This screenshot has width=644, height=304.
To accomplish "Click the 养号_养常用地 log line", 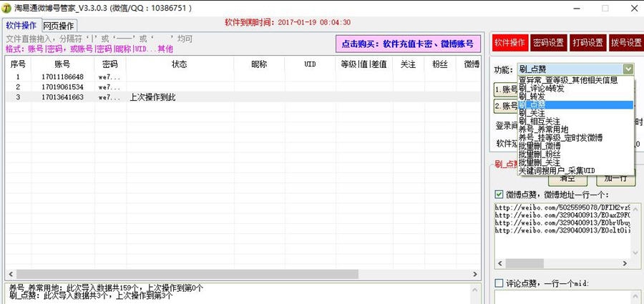I will pos(106,288).
